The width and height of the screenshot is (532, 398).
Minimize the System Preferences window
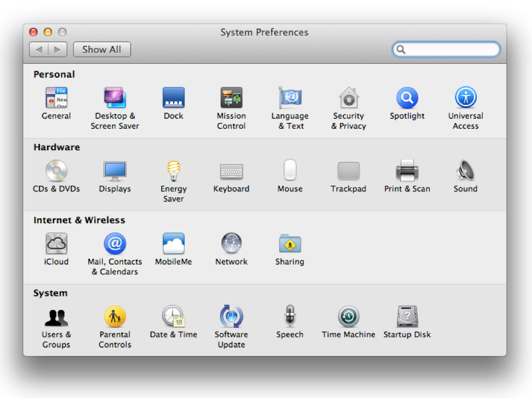pos(48,32)
